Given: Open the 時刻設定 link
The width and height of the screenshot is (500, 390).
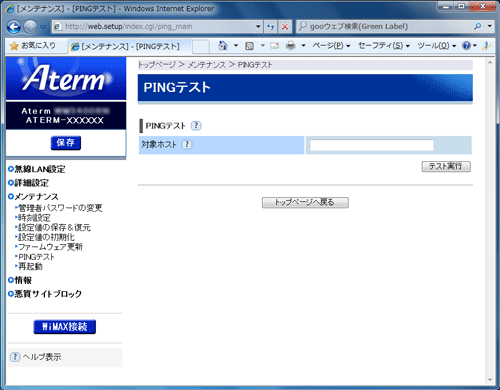Looking at the screenshot, I should click(x=33, y=218).
